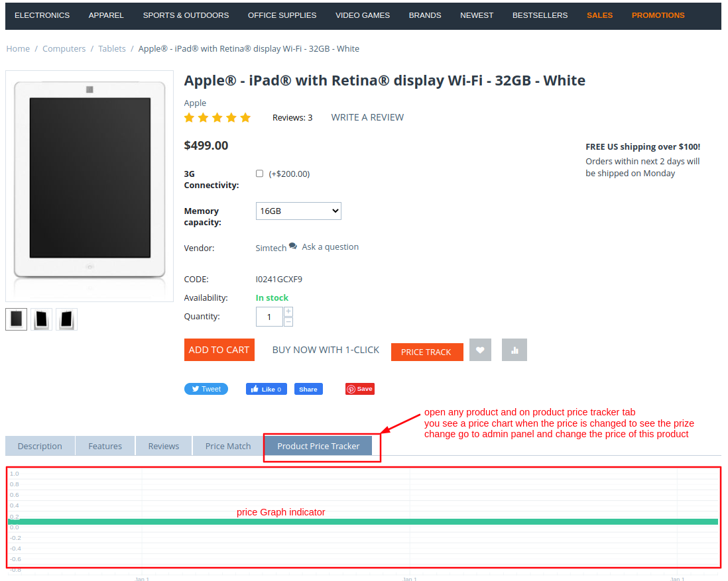
Task: Click Facebook Like button
Action: [x=267, y=389]
